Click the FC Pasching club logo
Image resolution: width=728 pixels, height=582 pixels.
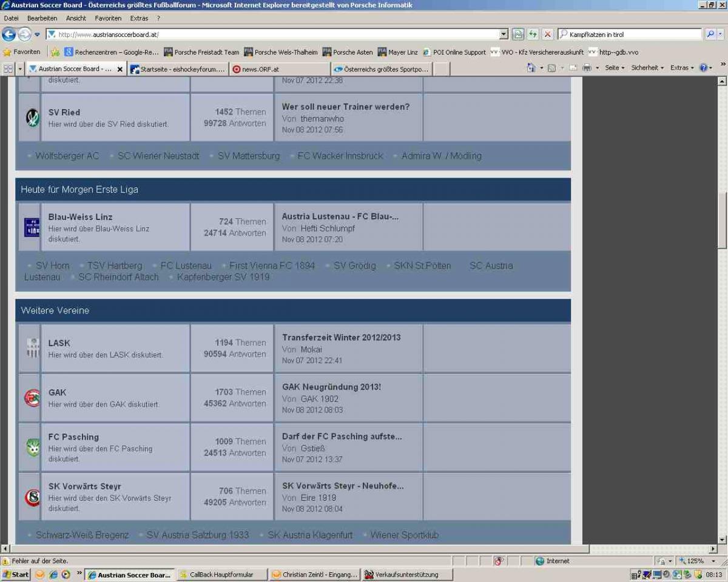click(x=33, y=447)
